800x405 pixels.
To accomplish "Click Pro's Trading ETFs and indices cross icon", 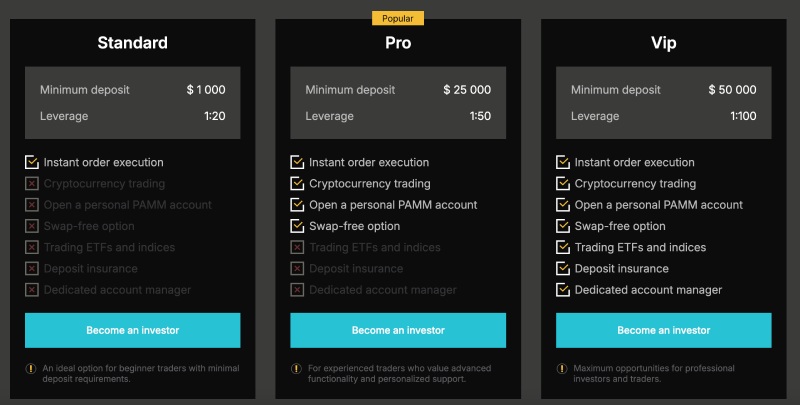I will 297,248.
